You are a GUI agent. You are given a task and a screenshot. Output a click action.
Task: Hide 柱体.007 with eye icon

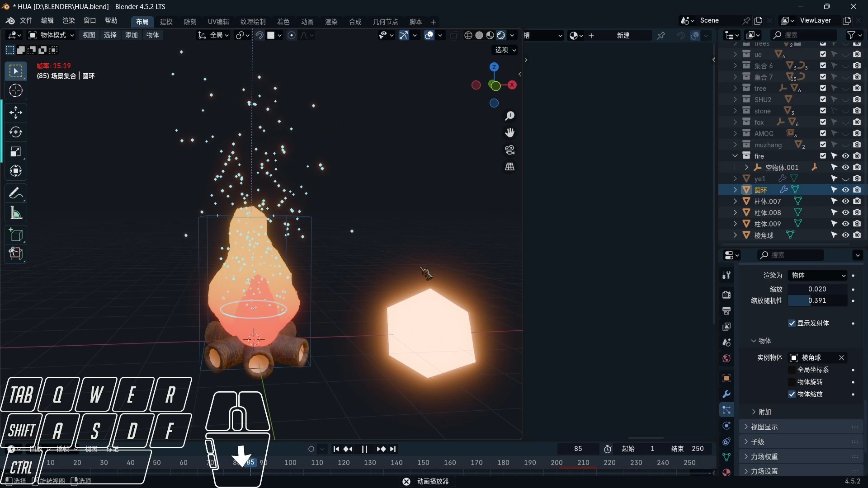(845, 201)
